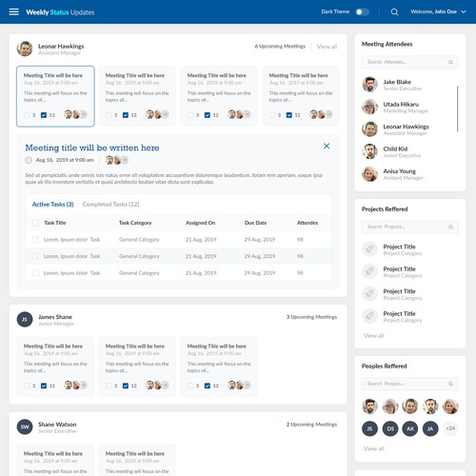
Task: Focus the Search Peoples input field
Action: 409,384
